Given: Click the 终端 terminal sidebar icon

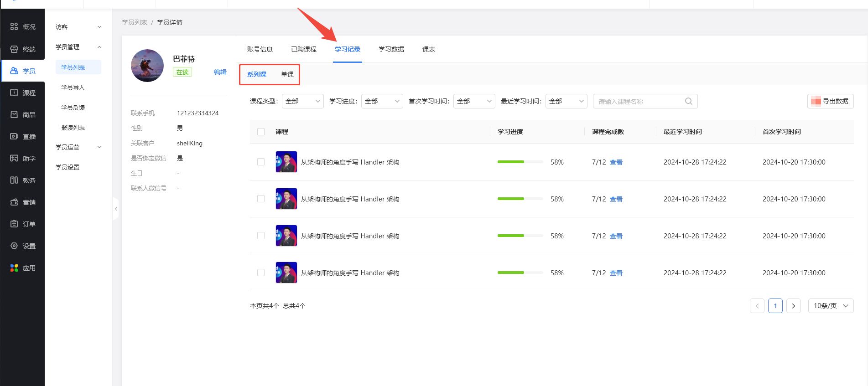Looking at the screenshot, I should [14, 49].
